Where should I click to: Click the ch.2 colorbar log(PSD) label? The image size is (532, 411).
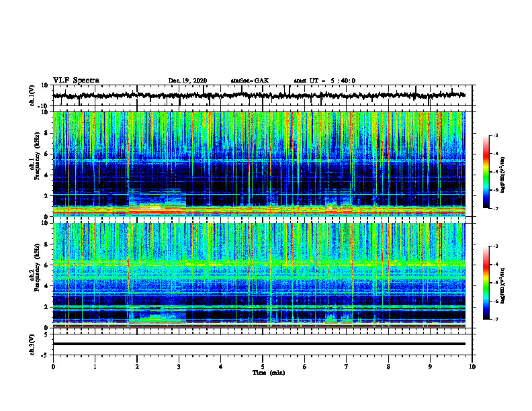pos(502,285)
